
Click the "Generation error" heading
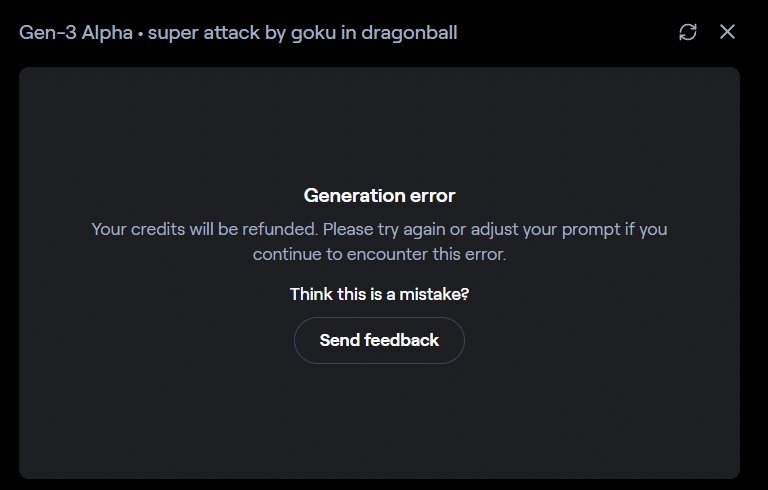(x=379, y=196)
